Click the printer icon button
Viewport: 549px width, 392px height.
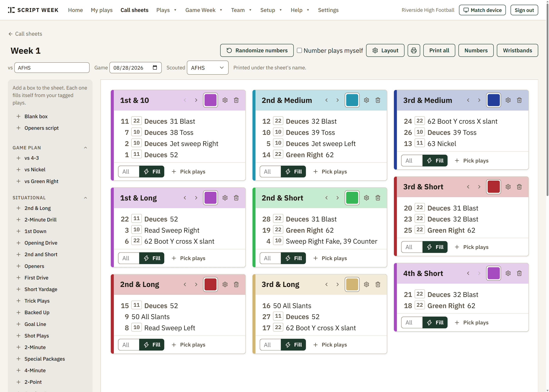[414, 50]
